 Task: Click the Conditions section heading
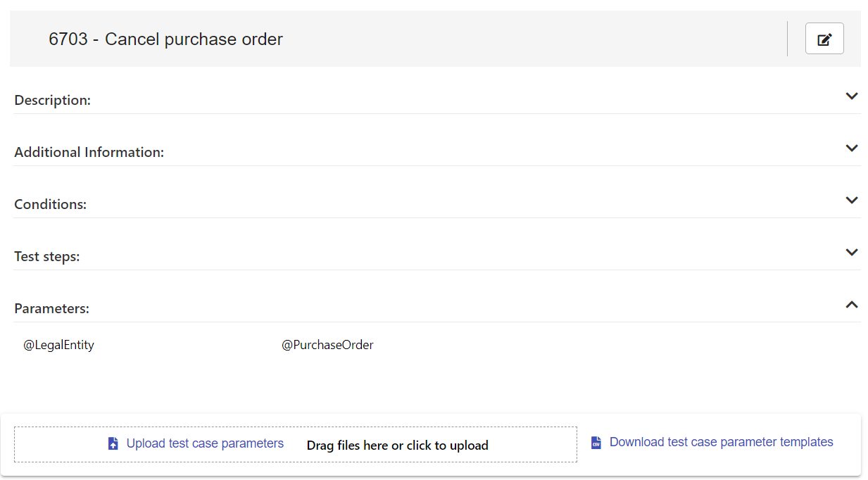pos(51,205)
